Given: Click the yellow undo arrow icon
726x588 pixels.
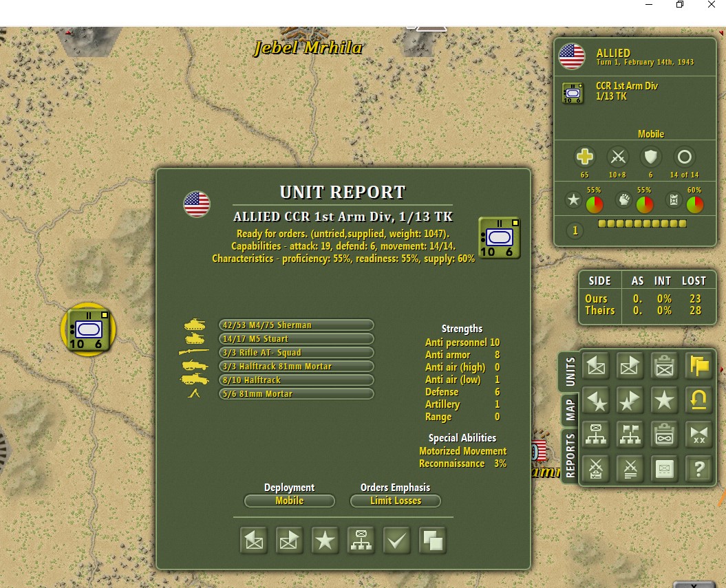Looking at the screenshot, I should [698, 400].
